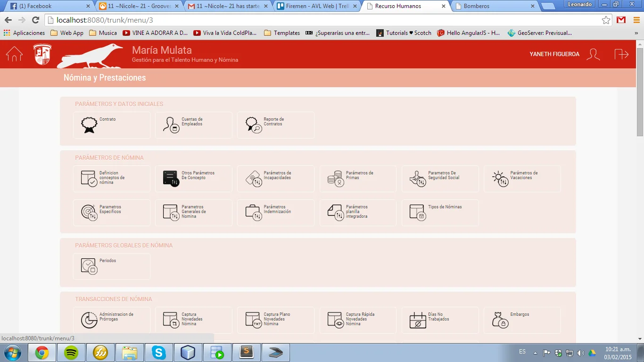Open Parametros Generales de Nomina icon
The width and height of the screenshot is (644, 362).
[171, 213]
